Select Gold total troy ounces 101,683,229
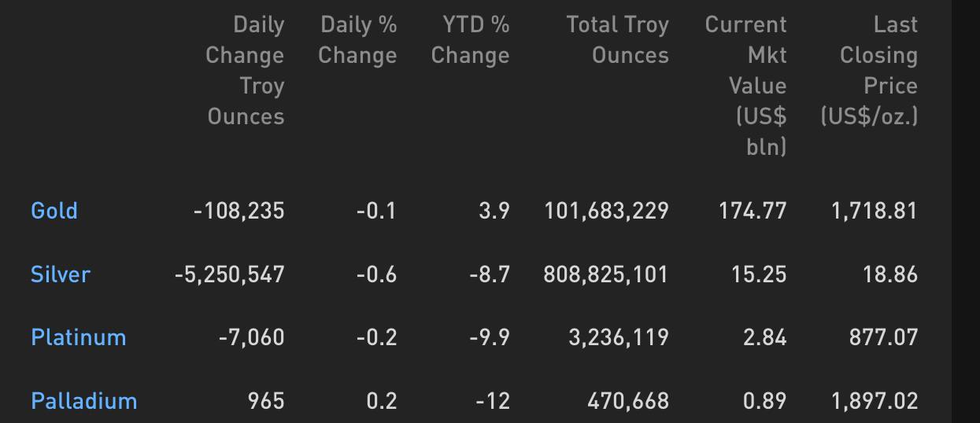Screen dimensions: 980x423 (x=607, y=211)
